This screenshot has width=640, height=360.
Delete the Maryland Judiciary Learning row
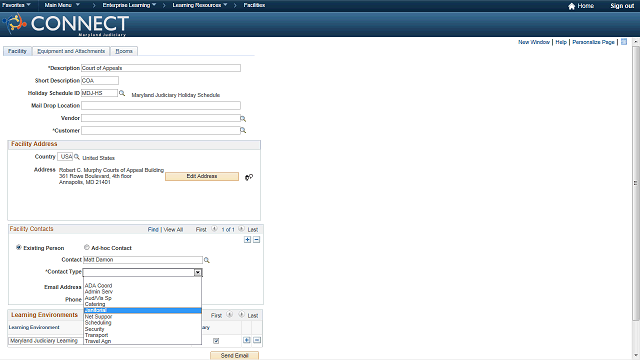257,340
